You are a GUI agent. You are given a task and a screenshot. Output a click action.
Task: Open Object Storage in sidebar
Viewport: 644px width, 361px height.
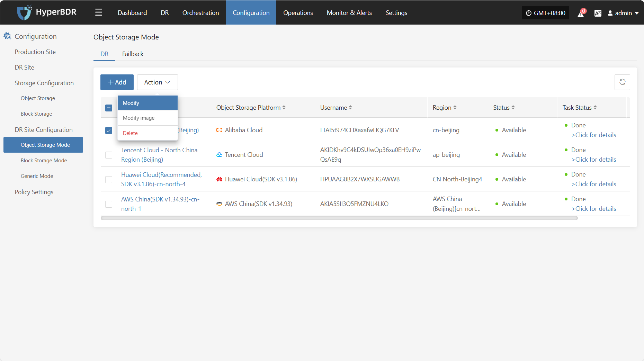point(38,98)
